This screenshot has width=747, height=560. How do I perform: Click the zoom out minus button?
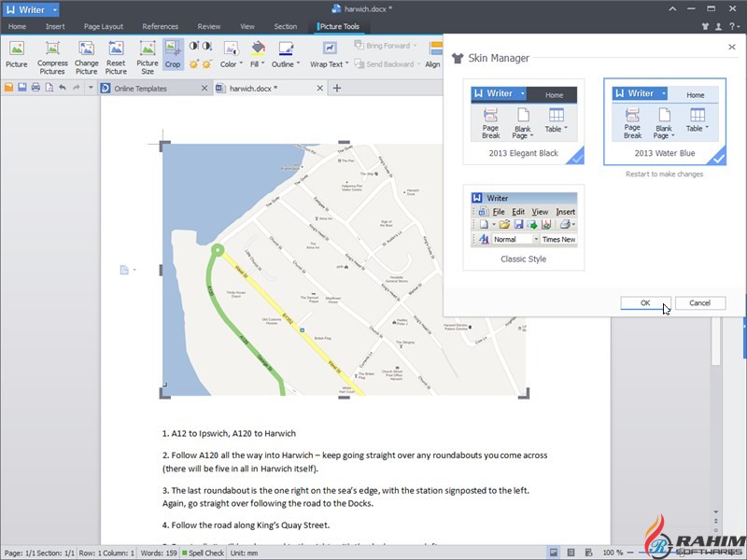tap(630, 553)
